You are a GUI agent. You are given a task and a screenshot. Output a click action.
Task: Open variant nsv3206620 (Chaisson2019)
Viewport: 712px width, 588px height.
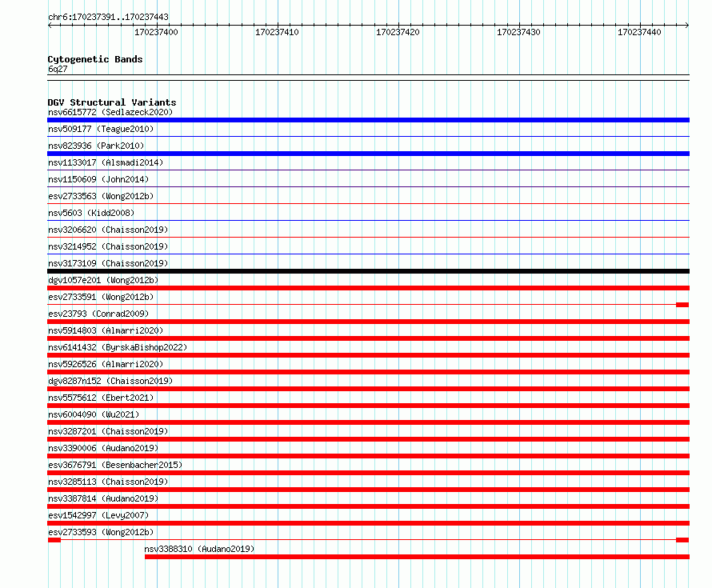point(108,230)
